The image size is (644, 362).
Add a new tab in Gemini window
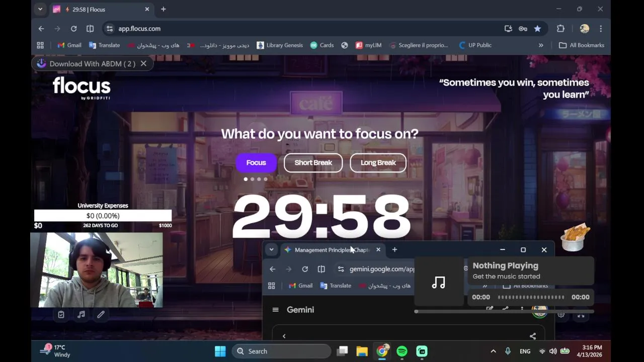click(394, 250)
